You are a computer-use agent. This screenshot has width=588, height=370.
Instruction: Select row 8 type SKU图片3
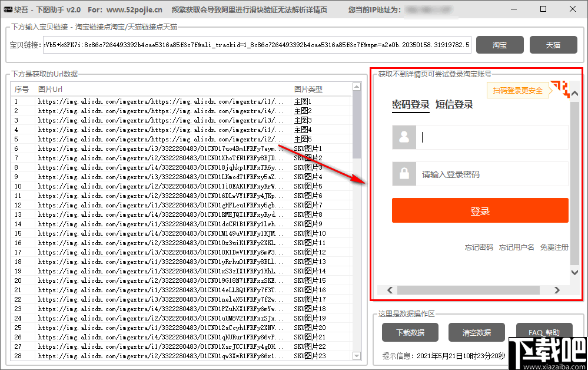click(182, 167)
